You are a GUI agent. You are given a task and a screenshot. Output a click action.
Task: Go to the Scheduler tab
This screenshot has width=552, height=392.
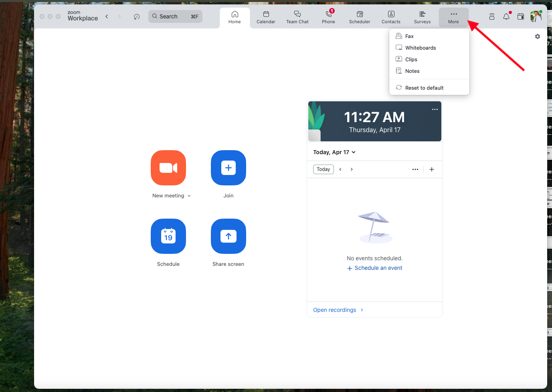(x=360, y=18)
